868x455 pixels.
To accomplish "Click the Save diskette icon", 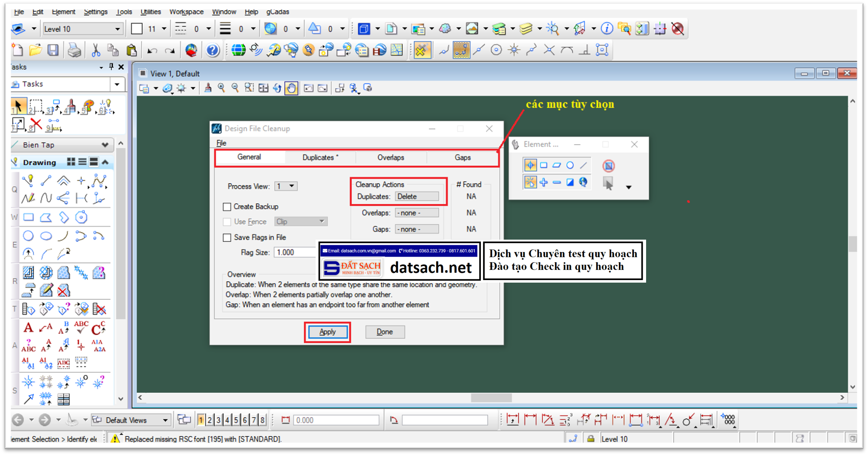I will [53, 50].
